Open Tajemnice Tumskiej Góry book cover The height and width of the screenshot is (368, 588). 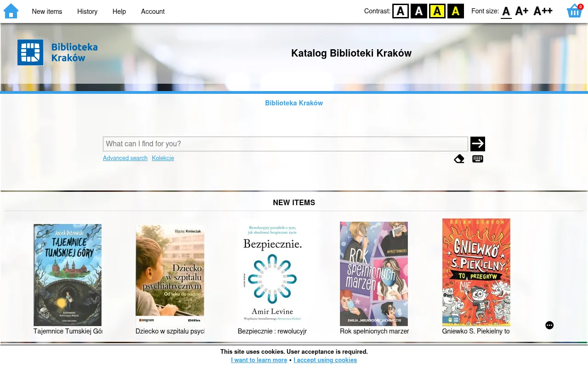[x=68, y=275]
